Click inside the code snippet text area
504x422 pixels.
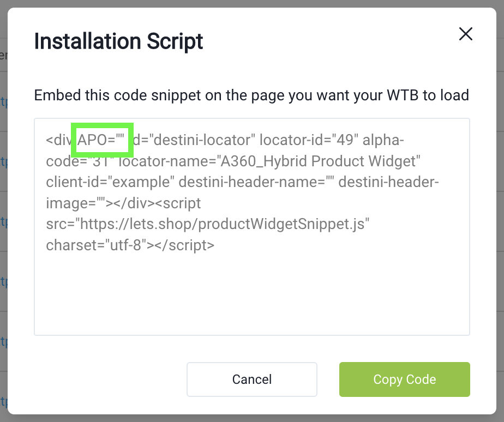point(251,227)
